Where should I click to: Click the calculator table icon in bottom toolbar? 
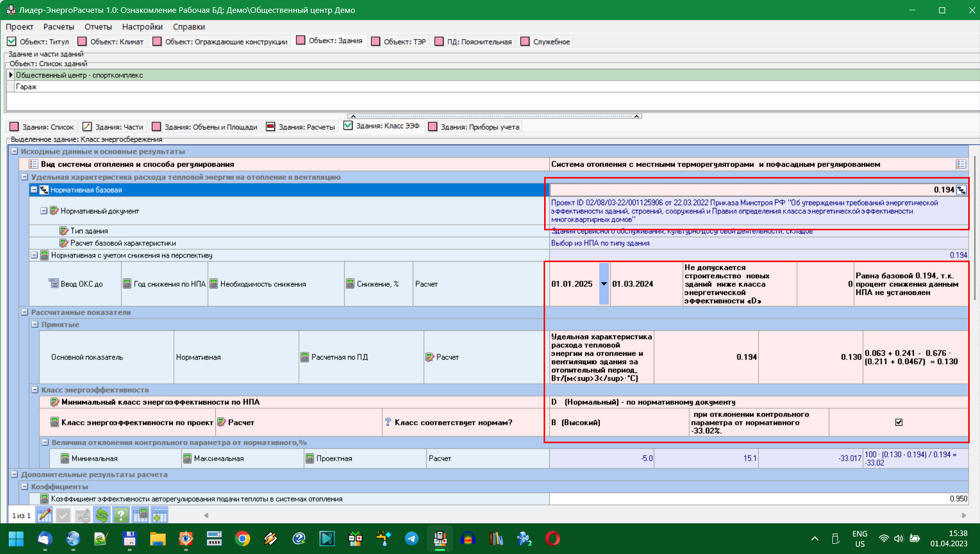(140, 515)
